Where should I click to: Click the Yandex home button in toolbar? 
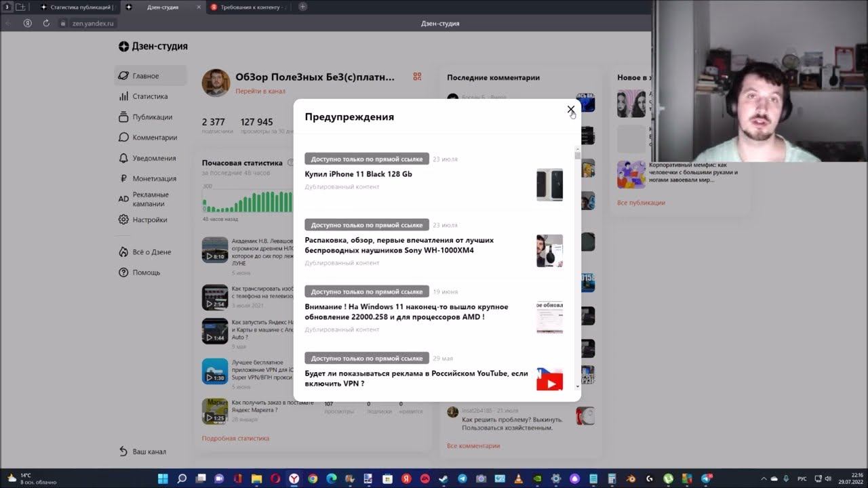pyautogui.click(x=28, y=23)
